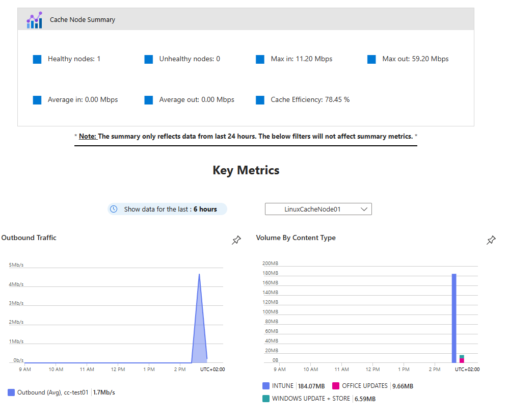Click the Average in blue square icon
The image size is (508, 420).
[37, 100]
